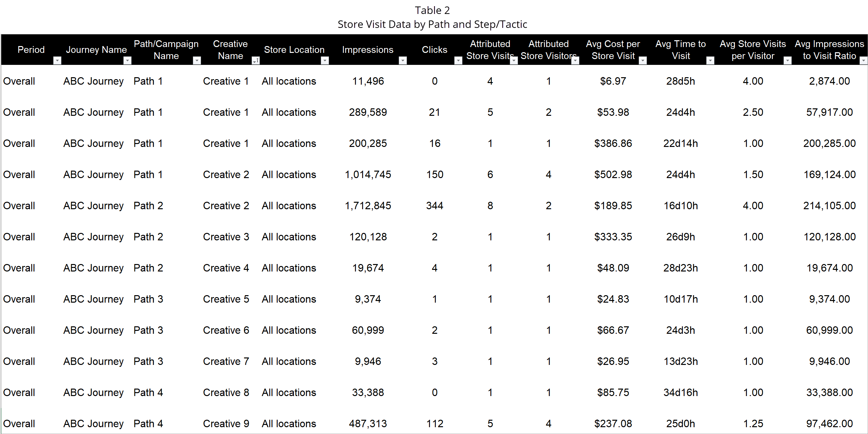Select the $386.86 cost cell
This screenshot has width=868, height=434.
tap(613, 143)
